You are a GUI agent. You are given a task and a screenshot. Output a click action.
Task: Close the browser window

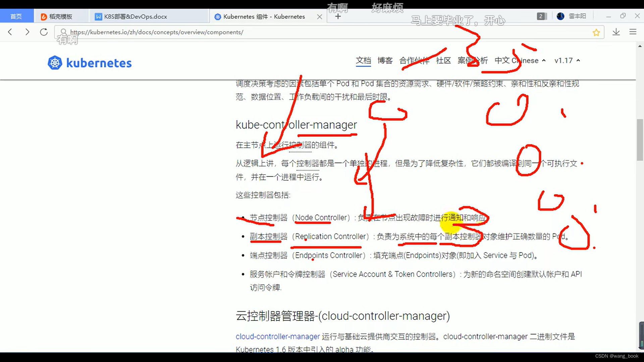[x=637, y=16]
